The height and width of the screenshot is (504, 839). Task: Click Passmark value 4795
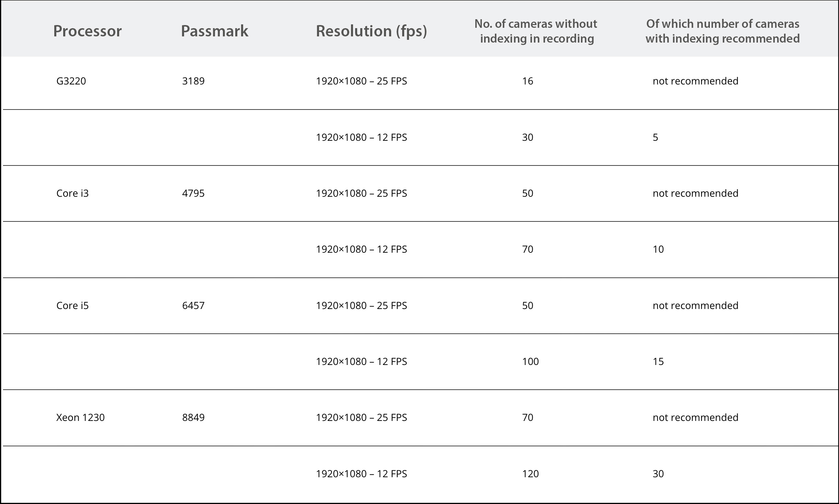pos(193,193)
